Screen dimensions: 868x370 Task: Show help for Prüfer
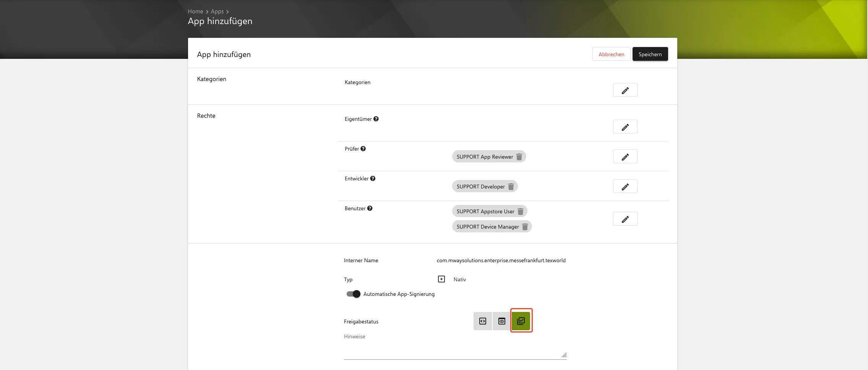point(363,149)
